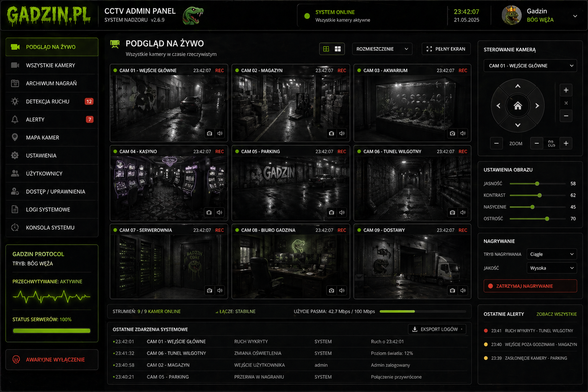Click Zatrzymaj Nagrywanie button

point(530,286)
